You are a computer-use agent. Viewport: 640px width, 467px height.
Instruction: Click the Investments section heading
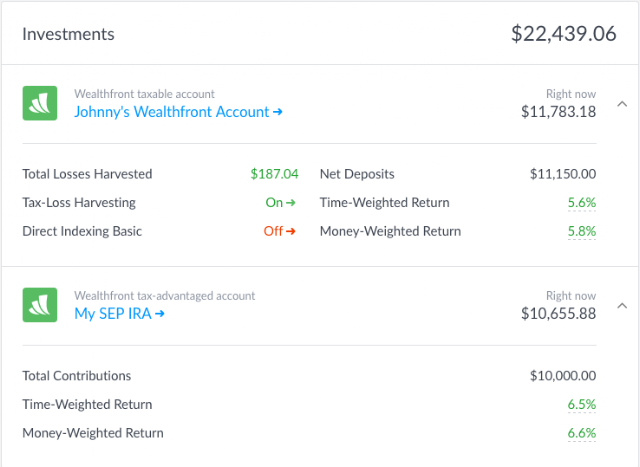(68, 34)
